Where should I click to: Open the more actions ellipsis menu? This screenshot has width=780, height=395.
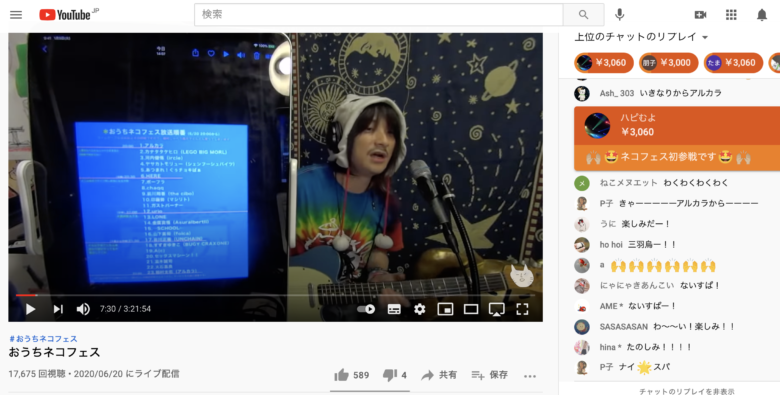530,376
